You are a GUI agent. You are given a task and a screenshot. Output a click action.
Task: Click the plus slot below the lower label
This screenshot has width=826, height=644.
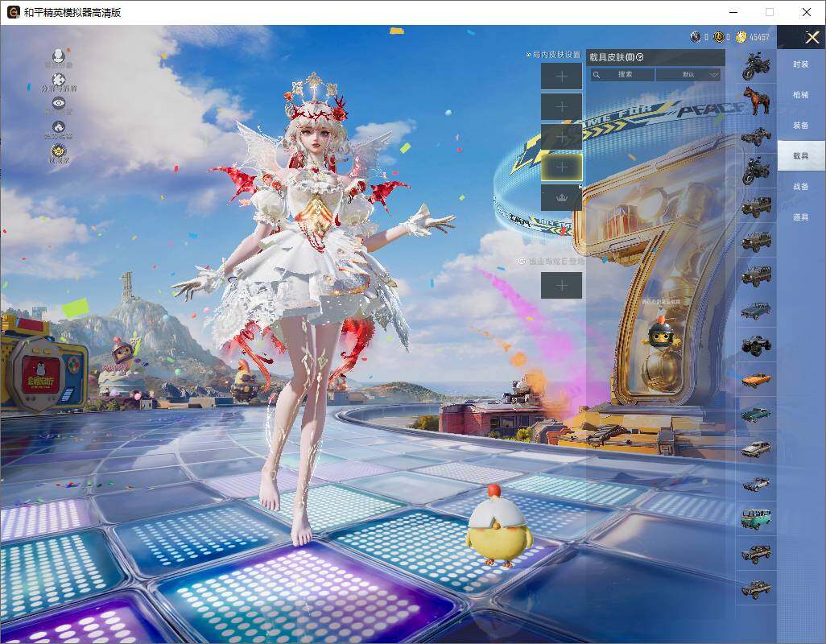point(562,286)
